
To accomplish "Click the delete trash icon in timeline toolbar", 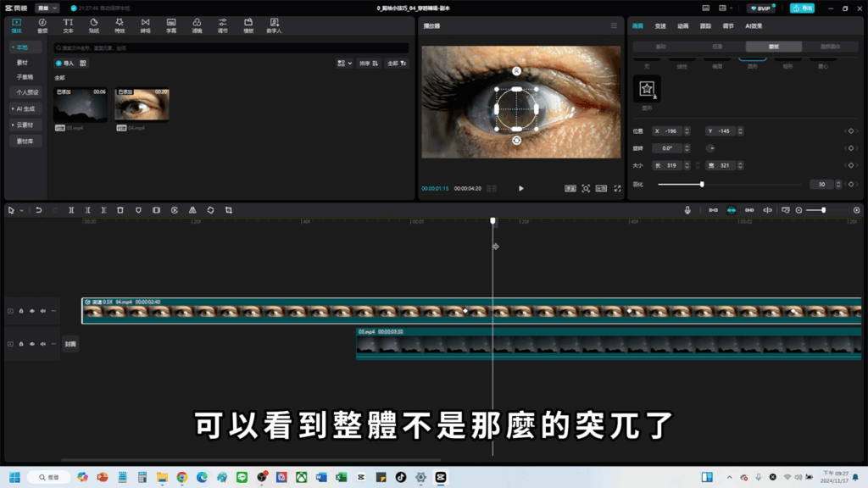I will point(120,210).
